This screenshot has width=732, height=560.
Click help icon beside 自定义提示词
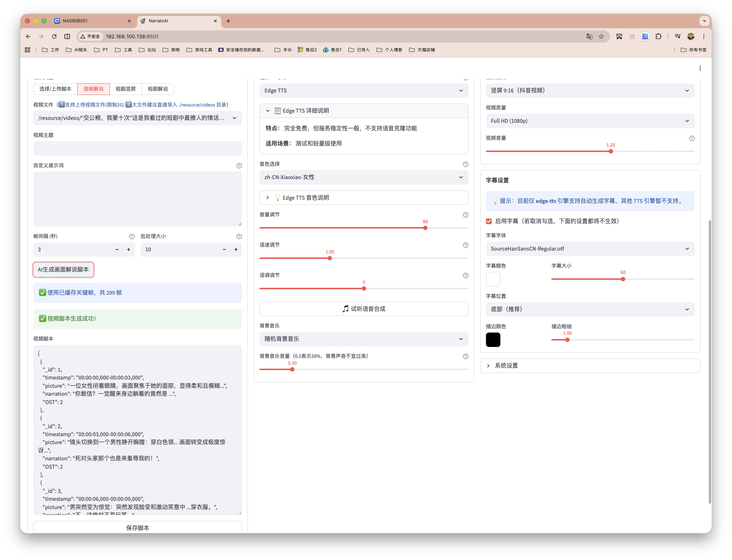pyautogui.click(x=239, y=166)
